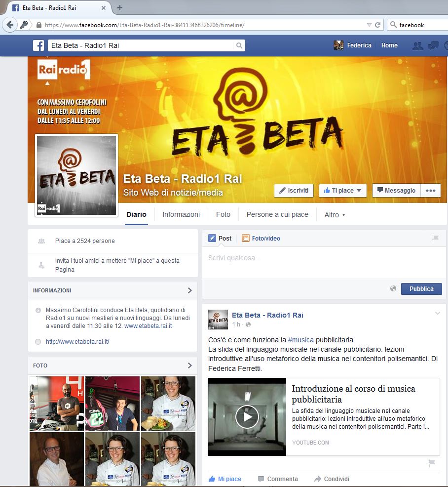Screen dimensions: 448x487
Task: Open new browser tab with plus icon
Action: [120, 8]
